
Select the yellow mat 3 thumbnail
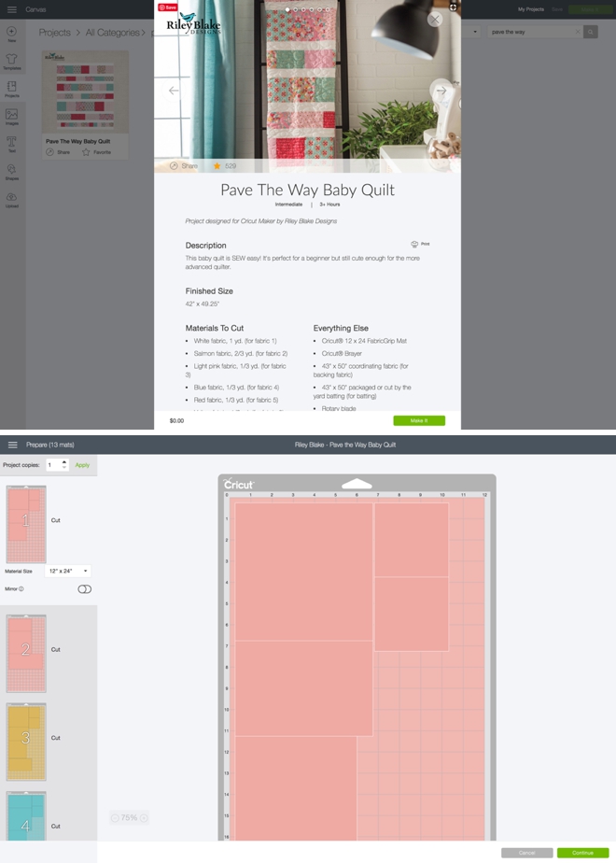(26, 742)
